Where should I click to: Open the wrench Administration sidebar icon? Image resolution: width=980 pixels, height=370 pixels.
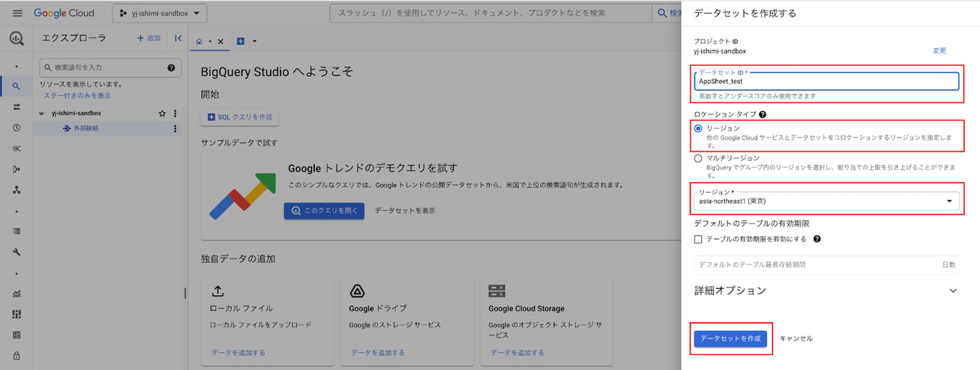[x=17, y=252]
